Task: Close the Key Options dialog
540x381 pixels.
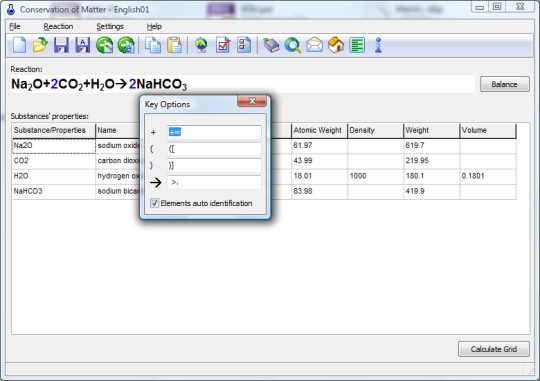Action: click(252, 101)
